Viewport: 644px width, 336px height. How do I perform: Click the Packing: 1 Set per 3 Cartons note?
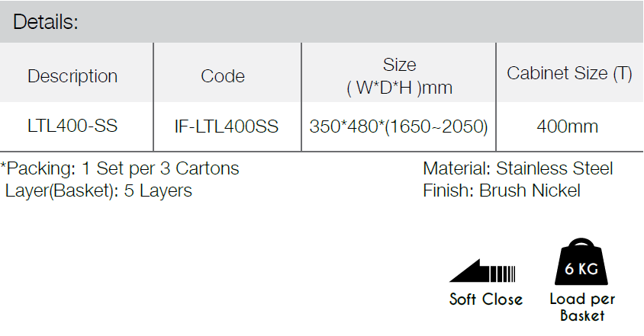120,168
